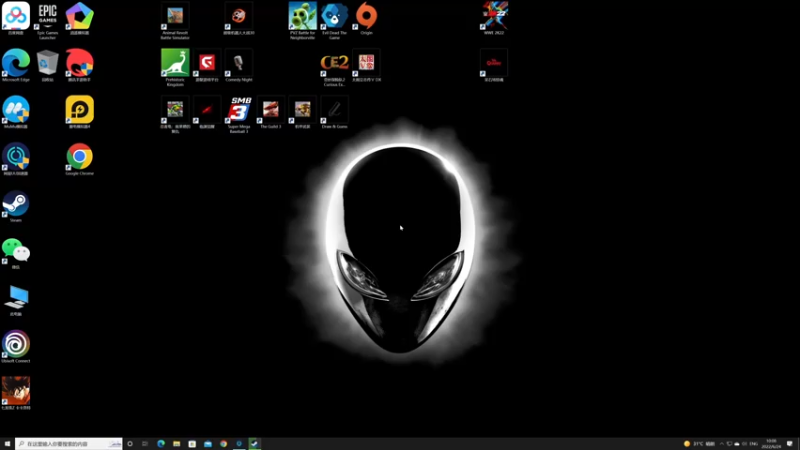Launch Ubisoft Connect desktop shortcut
Image resolution: width=800 pixels, height=450 pixels.
point(16,347)
